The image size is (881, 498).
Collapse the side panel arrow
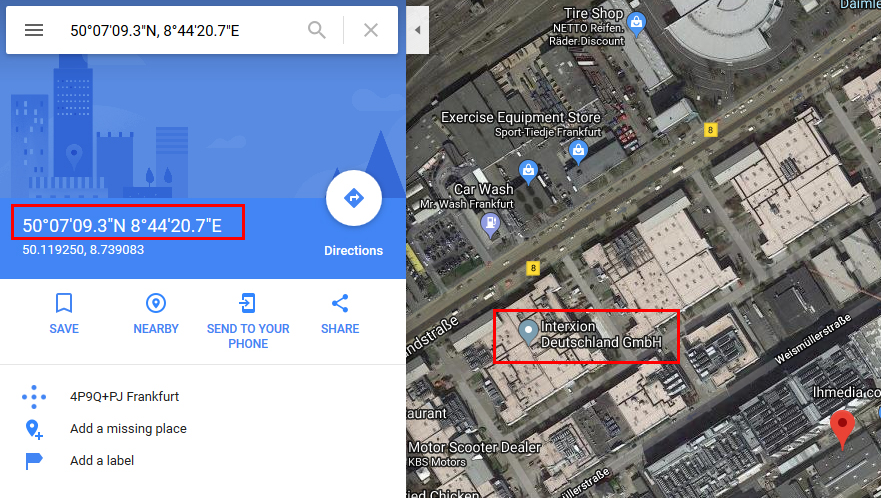click(417, 30)
